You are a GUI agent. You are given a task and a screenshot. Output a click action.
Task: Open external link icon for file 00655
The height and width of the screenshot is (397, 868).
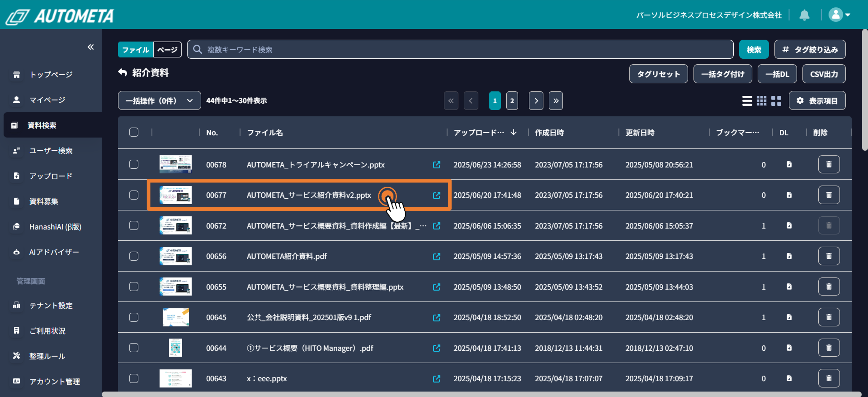coord(436,287)
